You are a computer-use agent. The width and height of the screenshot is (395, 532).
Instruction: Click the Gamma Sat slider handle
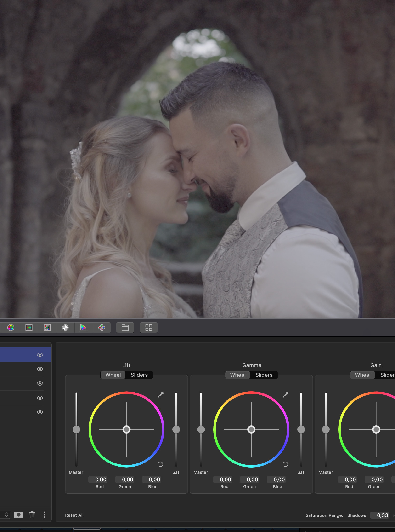click(301, 429)
